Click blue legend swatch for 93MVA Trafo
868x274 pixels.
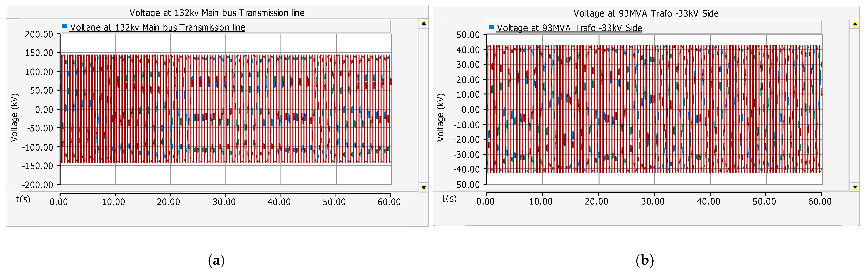point(491,27)
